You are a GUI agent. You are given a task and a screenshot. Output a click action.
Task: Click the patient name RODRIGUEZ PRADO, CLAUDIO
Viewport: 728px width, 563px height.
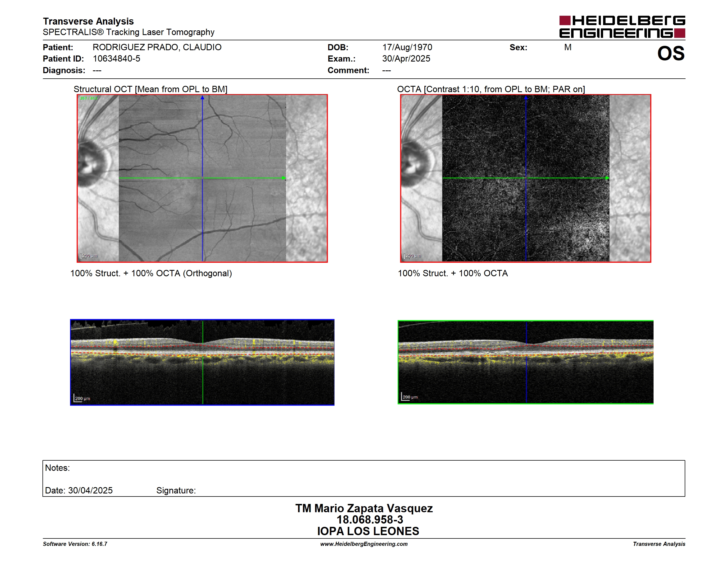157,47
